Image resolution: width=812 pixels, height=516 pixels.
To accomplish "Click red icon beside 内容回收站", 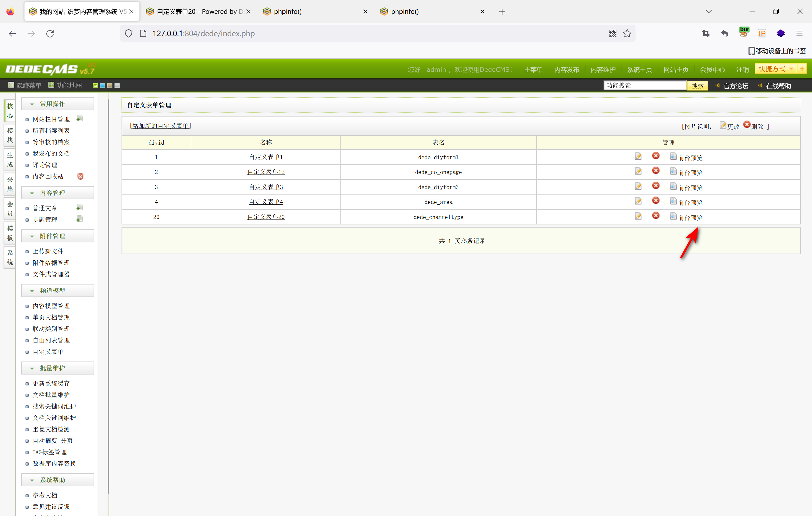I will [80, 176].
